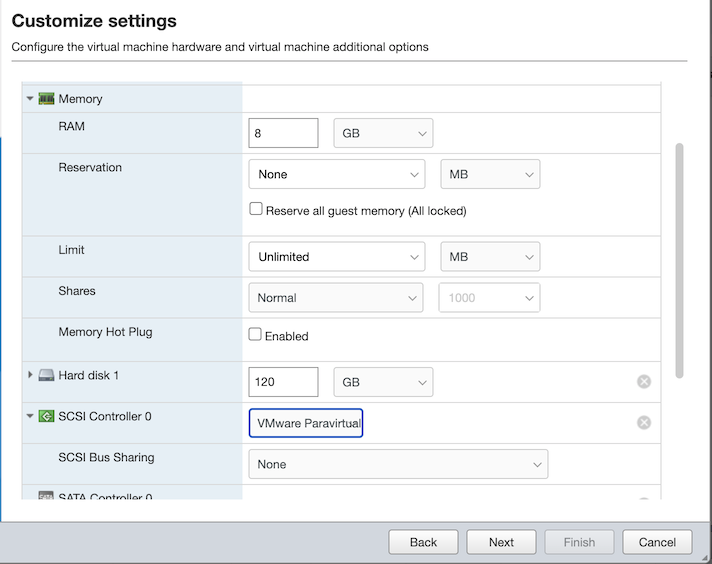Click the Hard disk 1 drive icon
Screen dimensions: 712x564
point(46,376)
